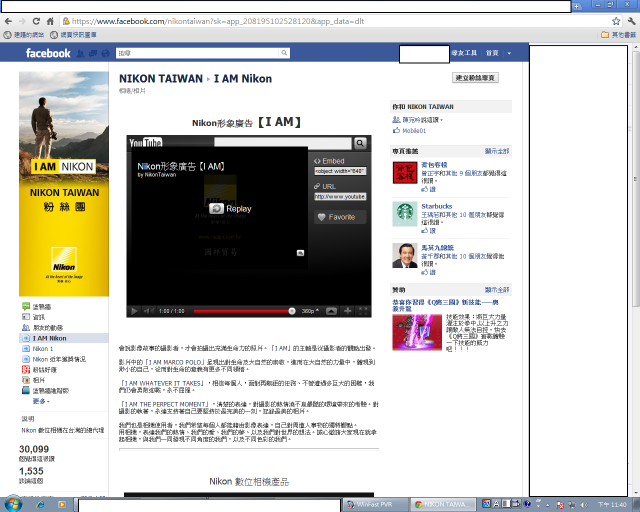Show hidden system tray icons
Viewport: 640px width, 512px height.
(548, 505)
